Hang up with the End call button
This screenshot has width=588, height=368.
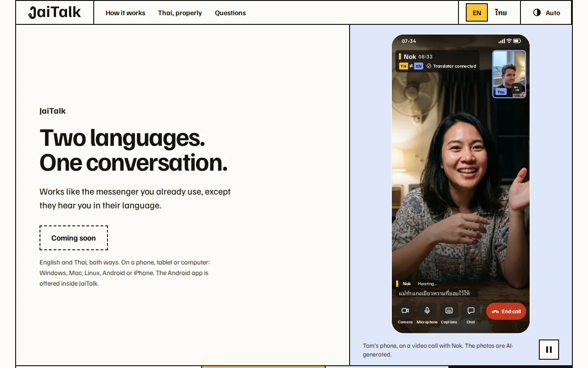[x=506, y=311]
